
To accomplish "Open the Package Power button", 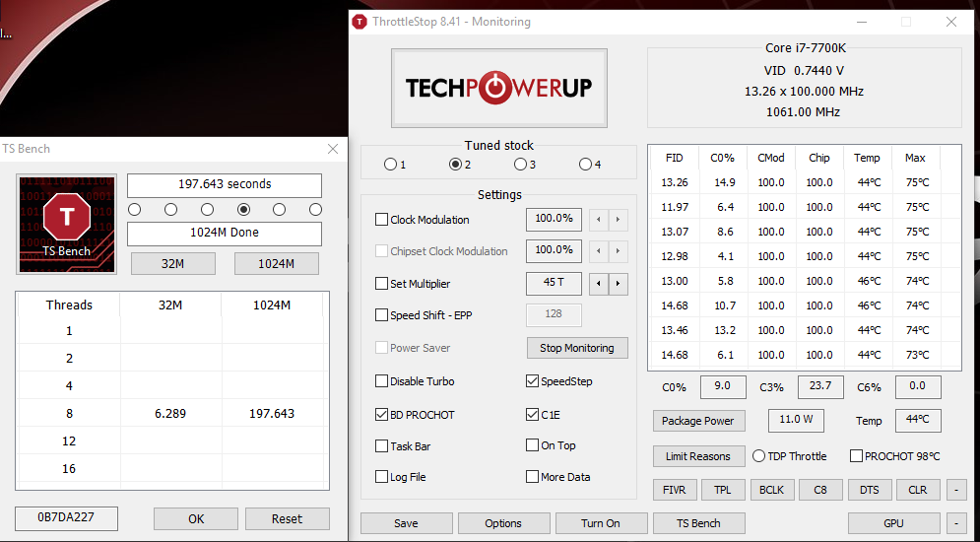I will point(698,421).
